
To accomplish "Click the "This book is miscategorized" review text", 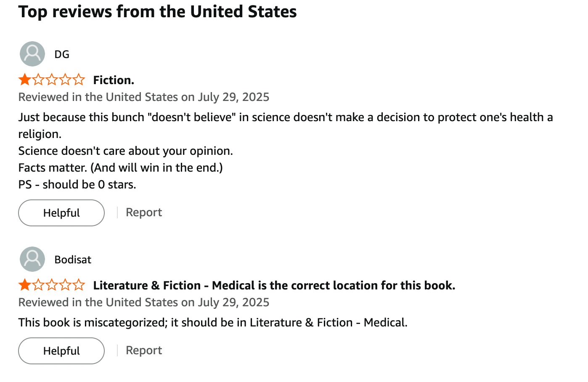I will pos(213,323).
